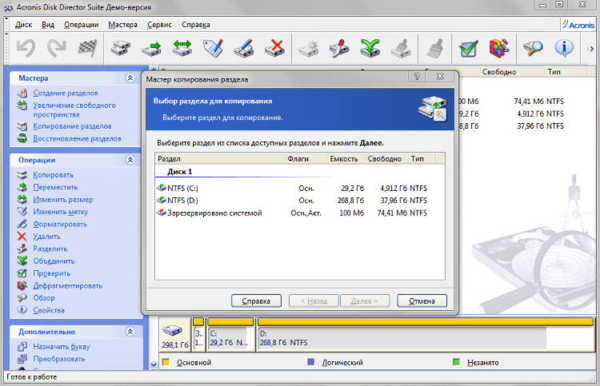
Task: Click Изменить размер operation
Action: click(63, 199)
